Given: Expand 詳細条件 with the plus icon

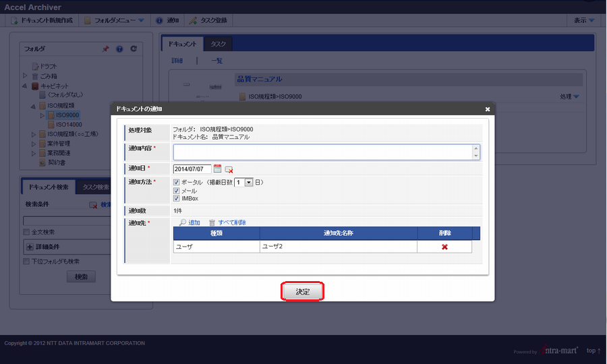Looking at the screenshot, I should [x=30, y=247].
